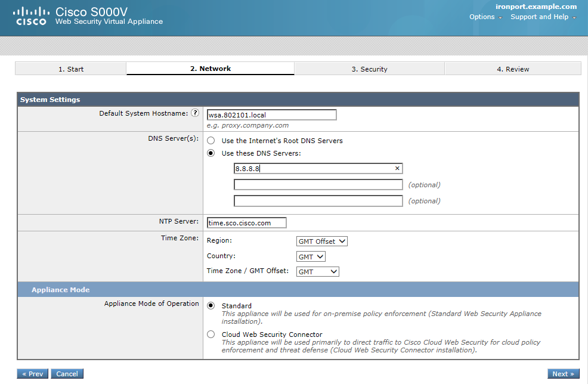Expand the Support and Help menu
Viewport: 588px width, 384px height.
[x=540, y=17]
